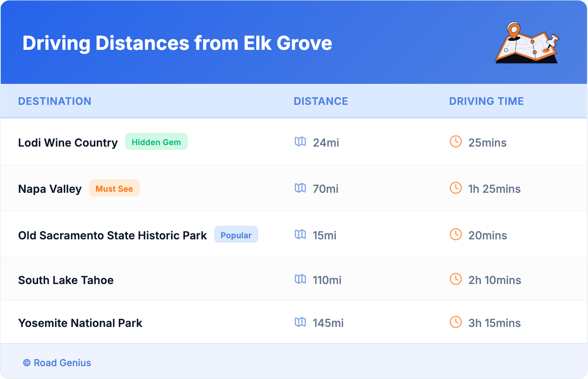Open the Road Genius footer link
This screenshot has height=379, width=588.
click(57, 363)
